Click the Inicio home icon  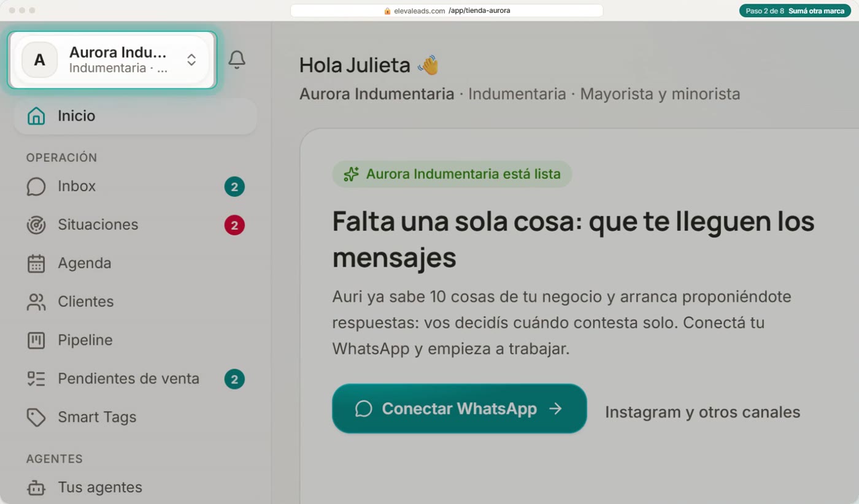(x=36, y=116)
